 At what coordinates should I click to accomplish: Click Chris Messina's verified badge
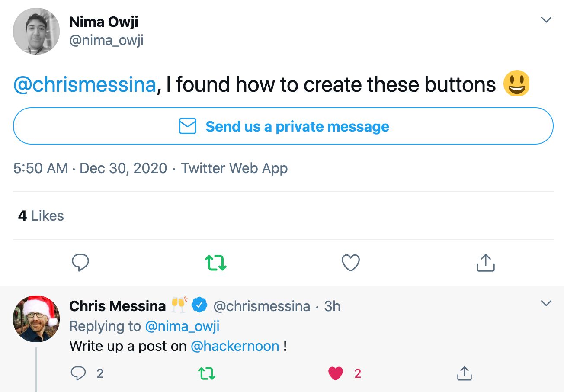click(x=199, y=305)
